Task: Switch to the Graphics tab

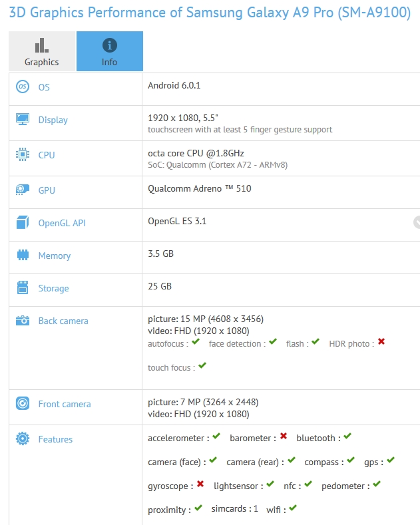Action: 42,51
